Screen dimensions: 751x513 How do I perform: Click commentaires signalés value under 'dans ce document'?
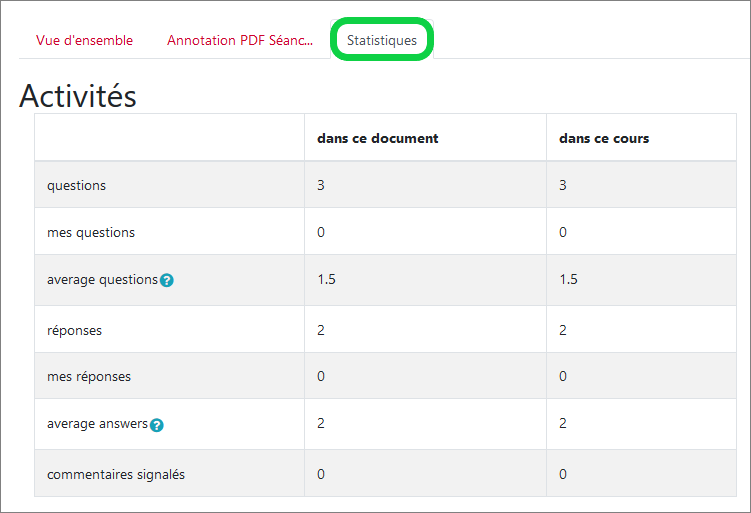click(321, 474)
